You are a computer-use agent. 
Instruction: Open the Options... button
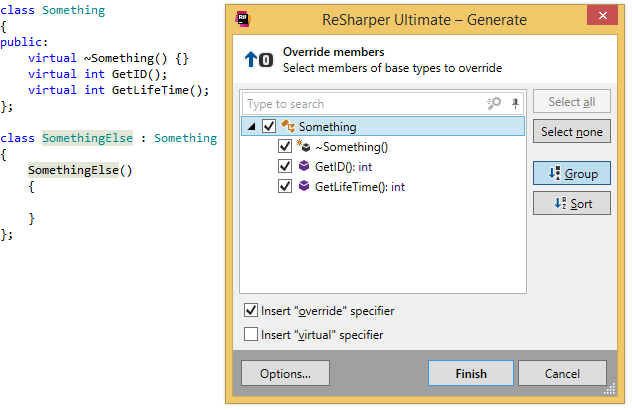(x=285, y=373)
